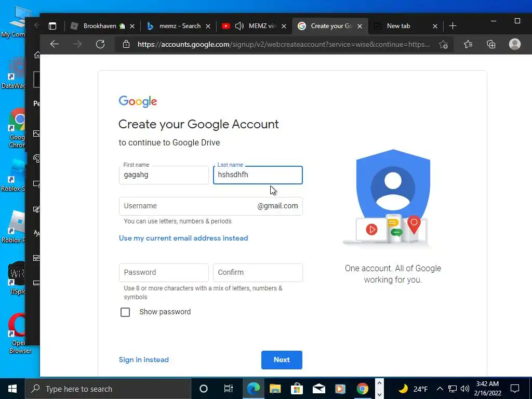Screen dimensions: 532x399
Task: Open Microsoft Store from the taskbar
Action: [297, 389]
